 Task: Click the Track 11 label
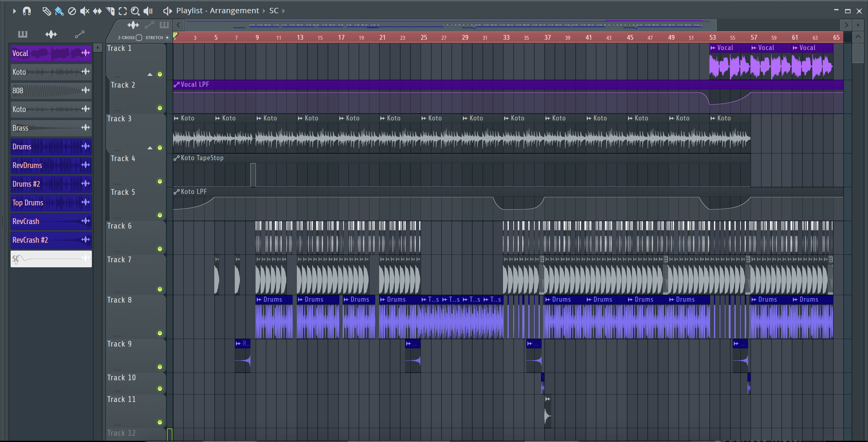pos(121,399)
